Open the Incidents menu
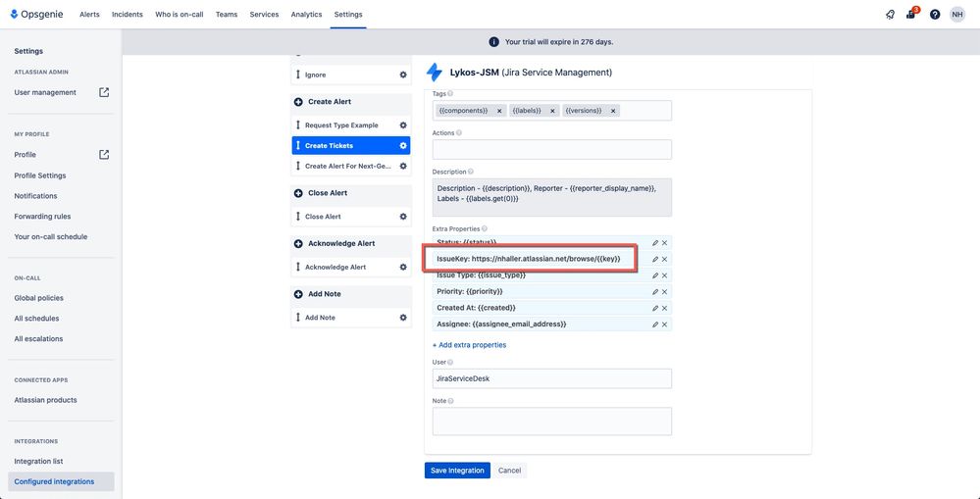The height and width of the screenshot is (499, 980). coord(127,15)
